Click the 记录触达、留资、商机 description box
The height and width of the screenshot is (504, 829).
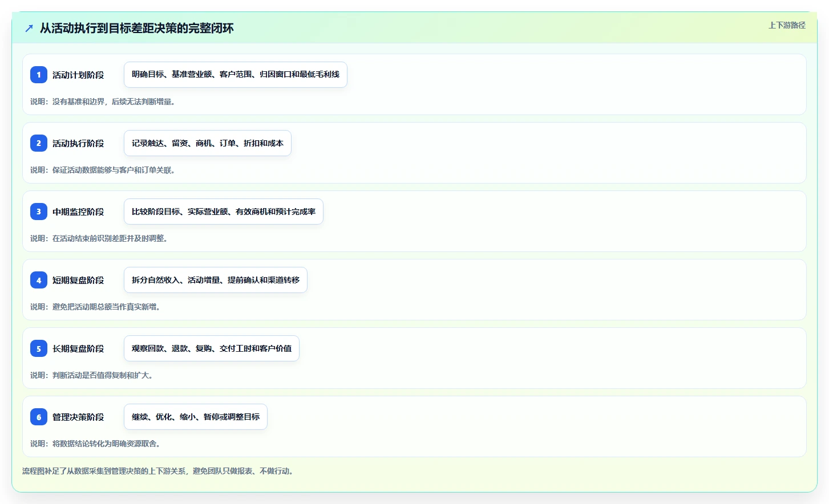(208, 143)
